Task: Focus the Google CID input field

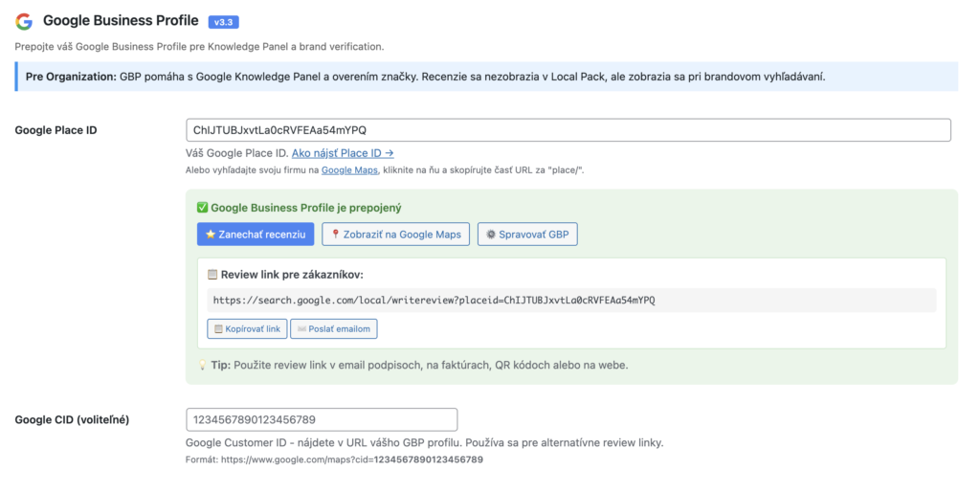Action: (322, 419)
